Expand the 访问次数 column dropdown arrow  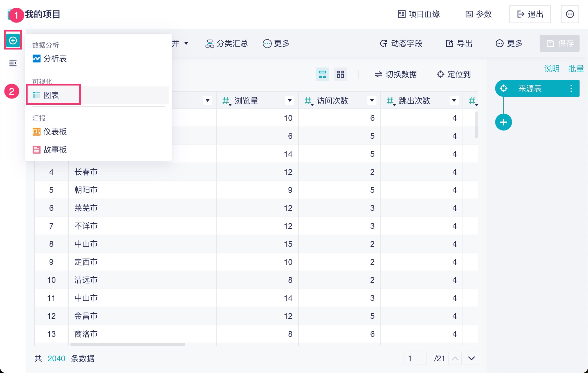(x=372, y=100)
